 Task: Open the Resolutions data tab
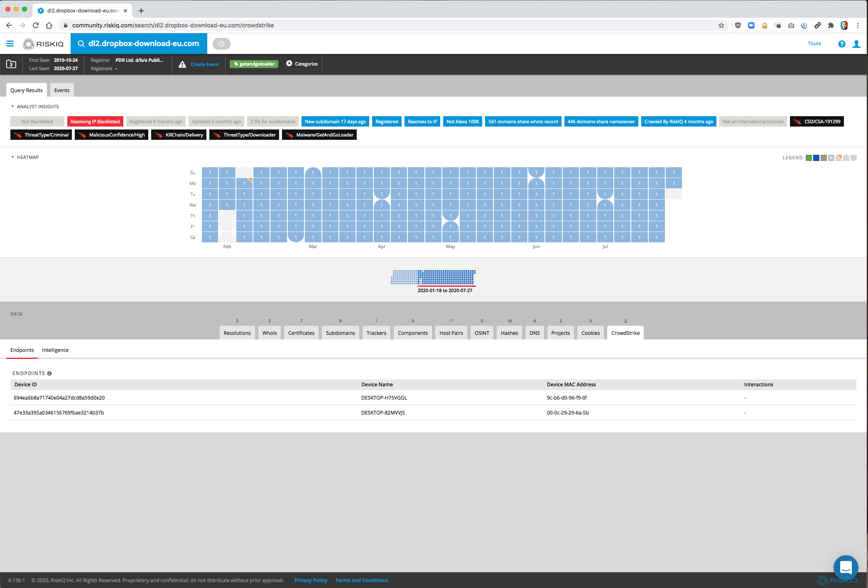(x=237, y=333)
